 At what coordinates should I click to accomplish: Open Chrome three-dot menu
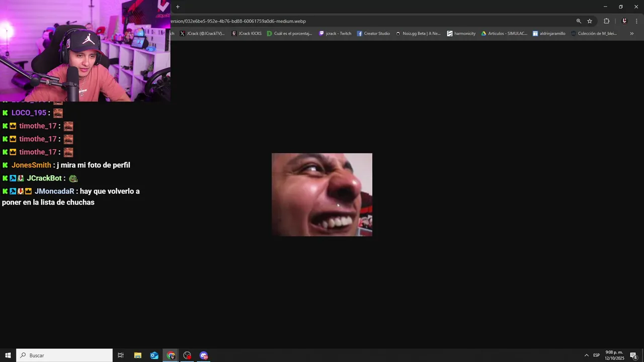(636, 21)
